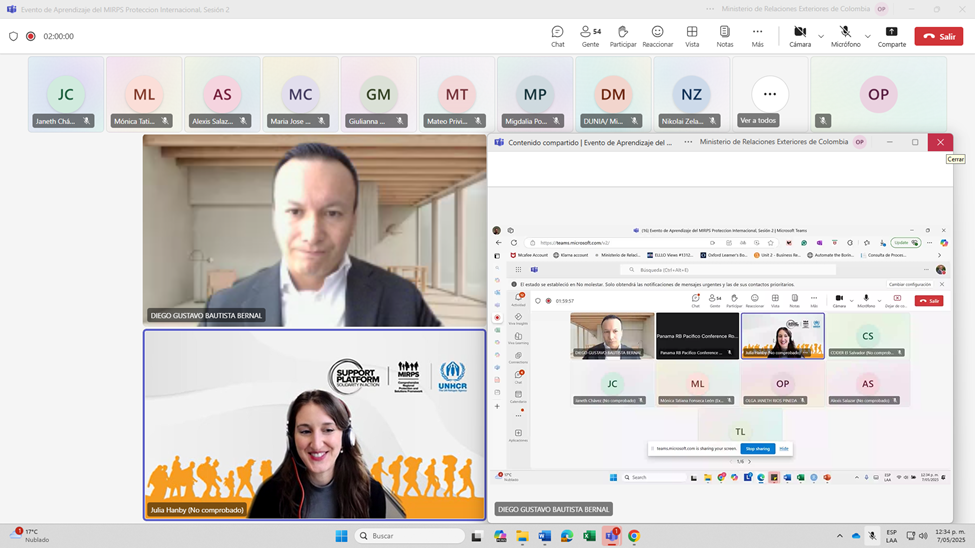This screenshot has width=975, height=548.
Task: Click the 02:00:00 meeting timer
Action: [x=58, y=36]
